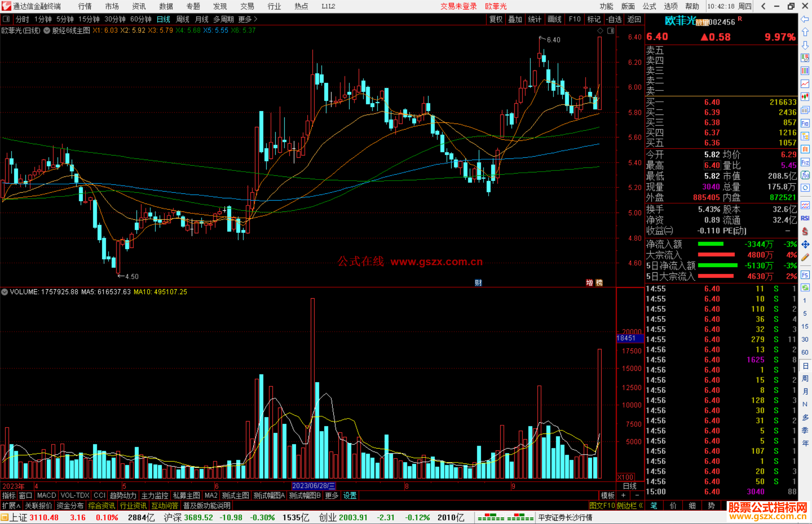
Task: Click the wavy multi-line indicator icon
Action: point(805,205)
